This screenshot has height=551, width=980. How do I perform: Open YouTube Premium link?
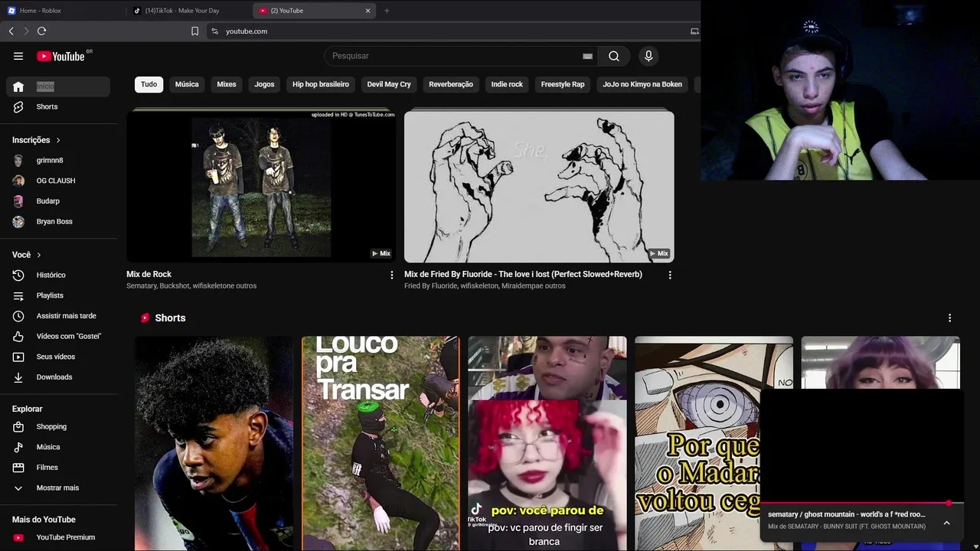[x=58, y=537]
